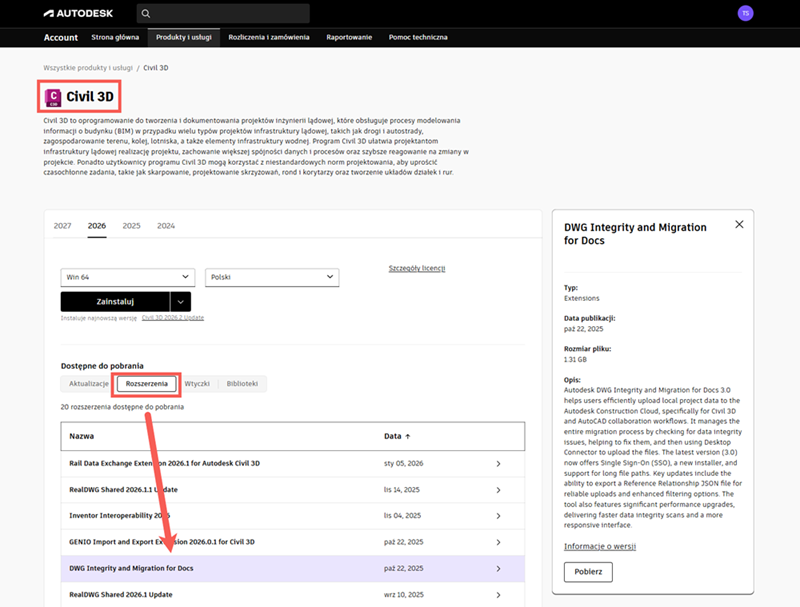Select the Rozszerzenia downloads tab
800x607 pixels.
(146, 384)
